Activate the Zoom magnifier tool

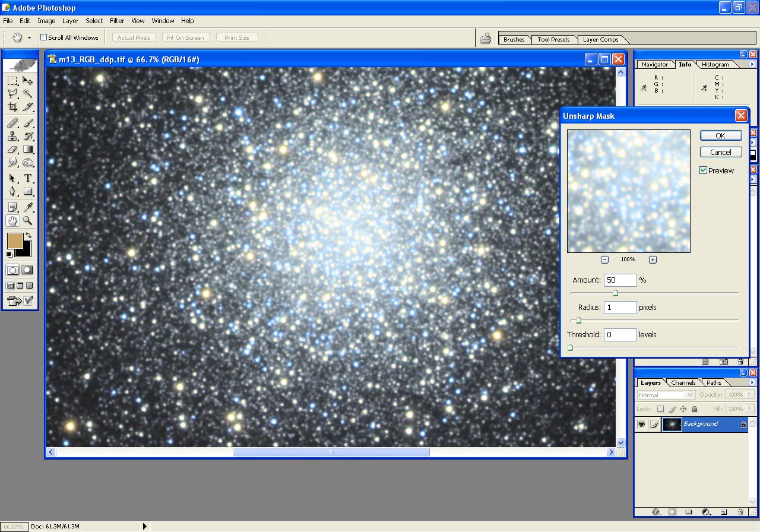coord(28,221)
